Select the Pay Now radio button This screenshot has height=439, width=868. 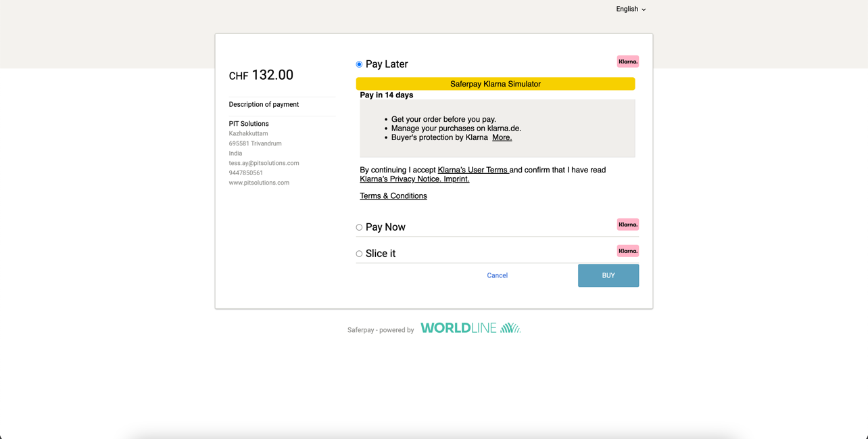(359, 227)
